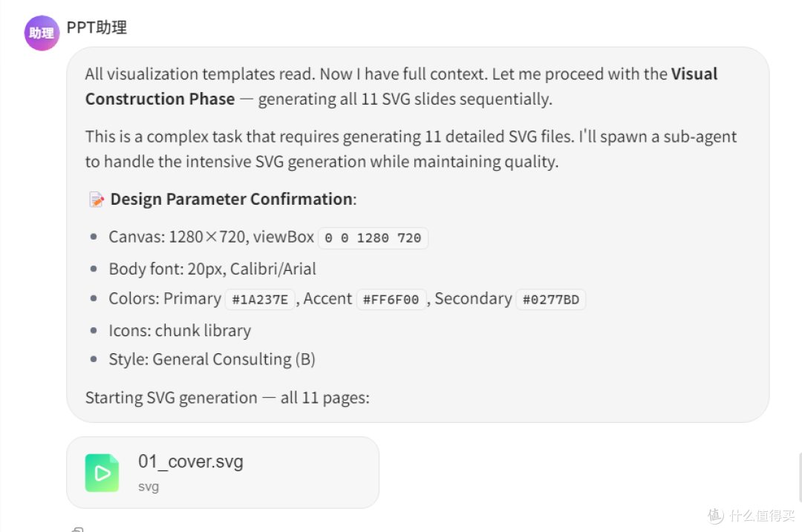Viewport: 802px width, 532px height.
Task: Click the 什么值得买 watermark text
Action: [x=762, y=516]
